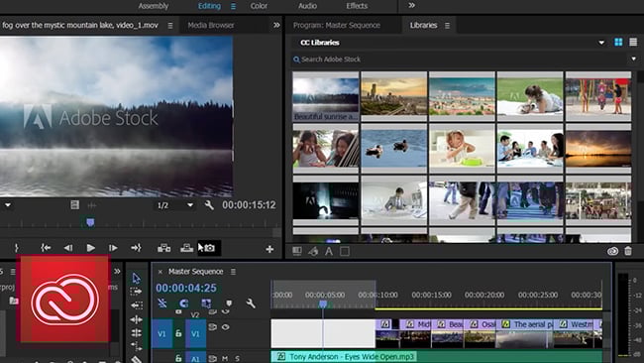Viewport: 644px width, 363px height.
Task: Click the timeline timecode 00:00:04:25
Action: coord(186,288)
